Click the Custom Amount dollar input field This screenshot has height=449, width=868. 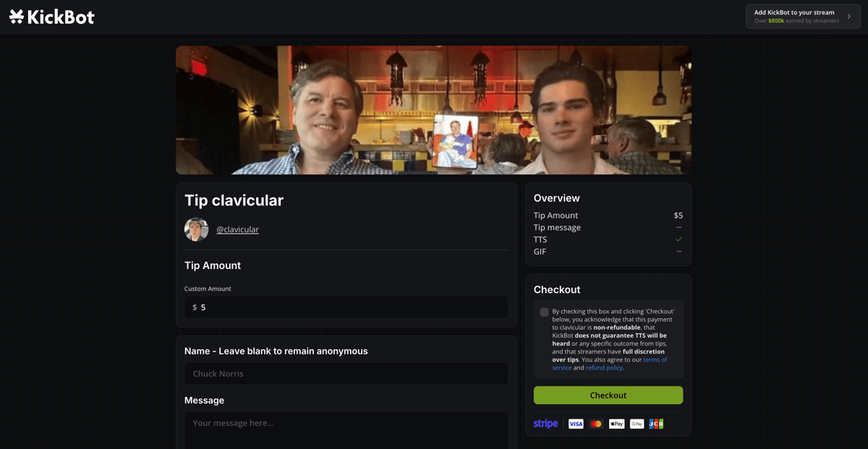[x=346, y=307]
